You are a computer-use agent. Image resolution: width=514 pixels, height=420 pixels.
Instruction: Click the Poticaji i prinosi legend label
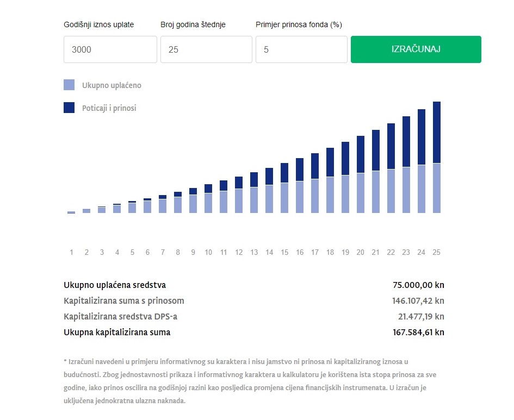(x=109, y=108)
